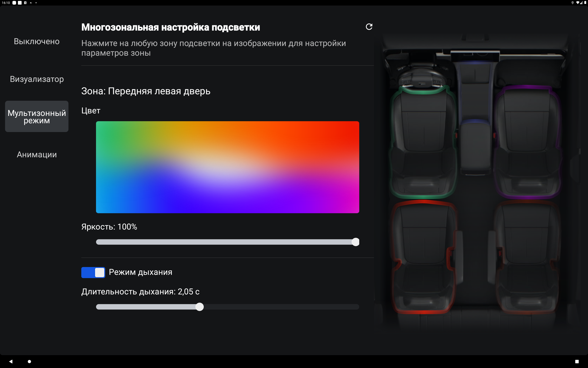Select the Выключено mode
The image size is (588, 368).
tap(37, 41)
